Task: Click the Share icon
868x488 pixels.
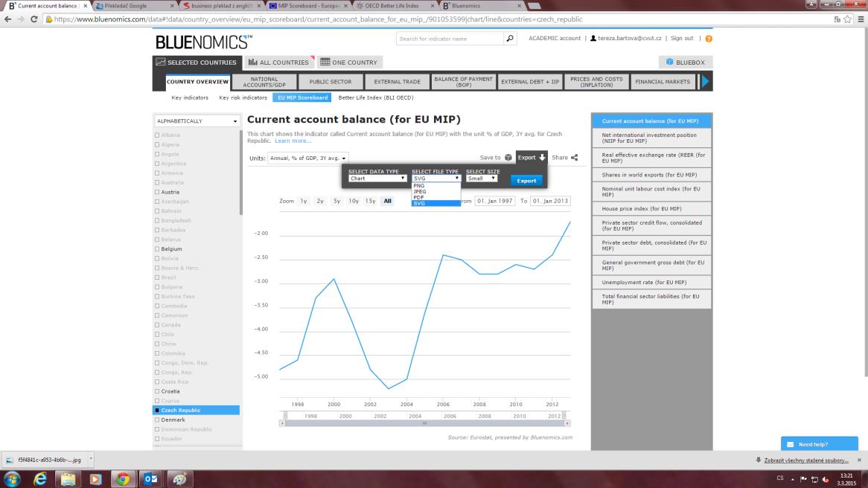Action: pos(575,158)
